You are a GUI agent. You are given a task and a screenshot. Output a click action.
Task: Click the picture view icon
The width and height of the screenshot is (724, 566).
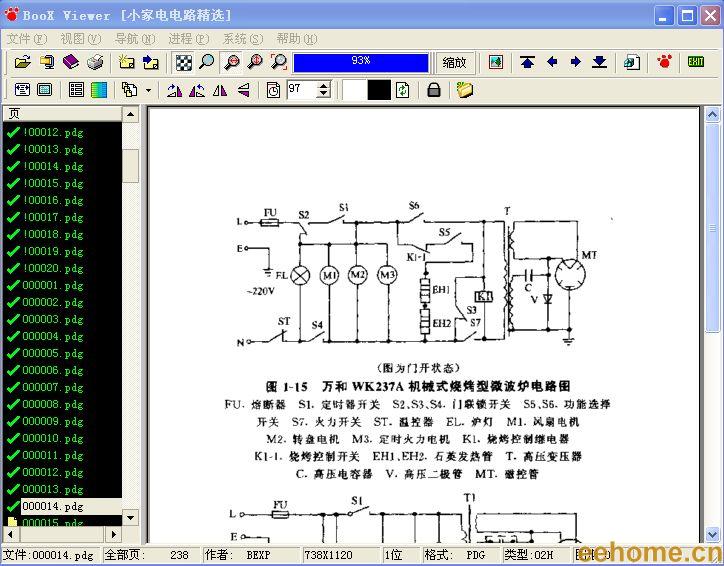[496, 62]
